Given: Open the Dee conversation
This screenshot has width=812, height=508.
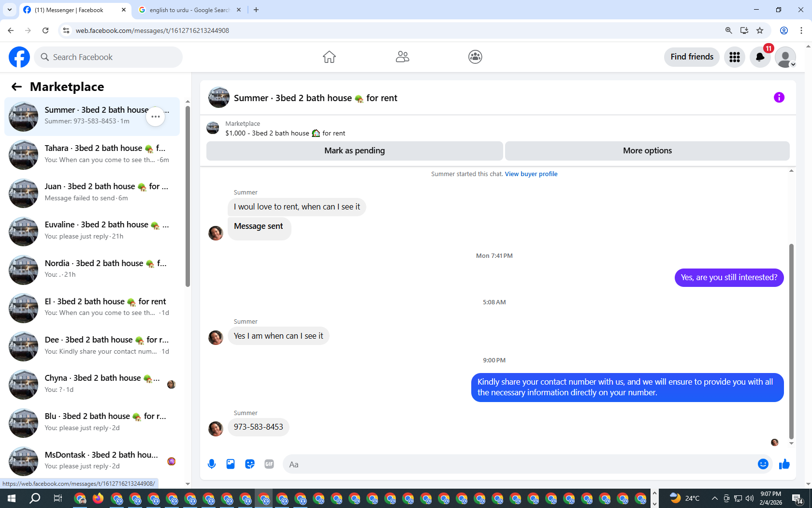Looking at the screenshot, I should 92,346.
